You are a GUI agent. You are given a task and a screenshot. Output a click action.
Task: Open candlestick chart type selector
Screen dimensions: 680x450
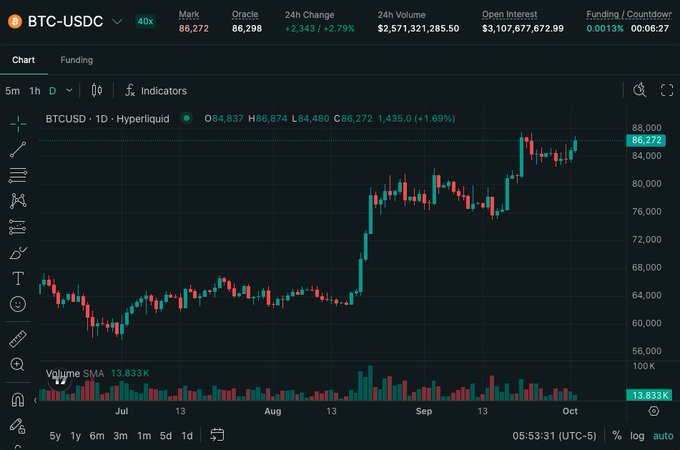[97, 91]
